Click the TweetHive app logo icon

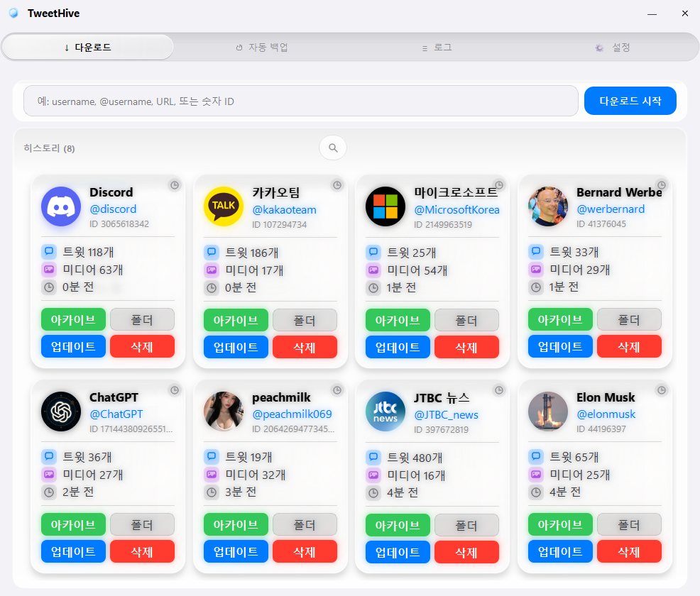coord(13,13)
